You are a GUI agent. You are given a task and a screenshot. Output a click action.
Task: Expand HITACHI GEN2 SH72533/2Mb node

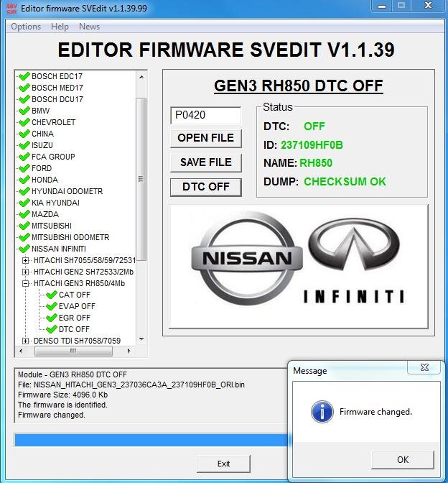[x=26, y=272]
